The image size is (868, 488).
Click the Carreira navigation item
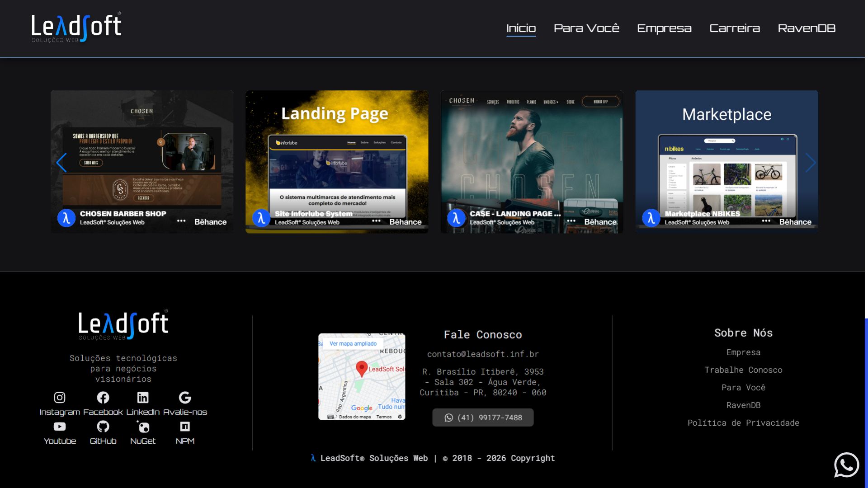[x=735, y=28]
